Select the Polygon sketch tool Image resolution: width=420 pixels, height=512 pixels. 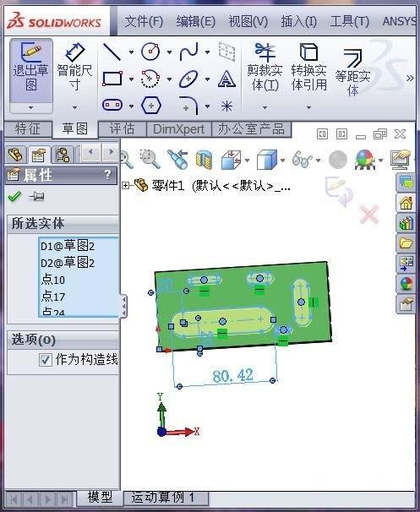tap(151, 105)
